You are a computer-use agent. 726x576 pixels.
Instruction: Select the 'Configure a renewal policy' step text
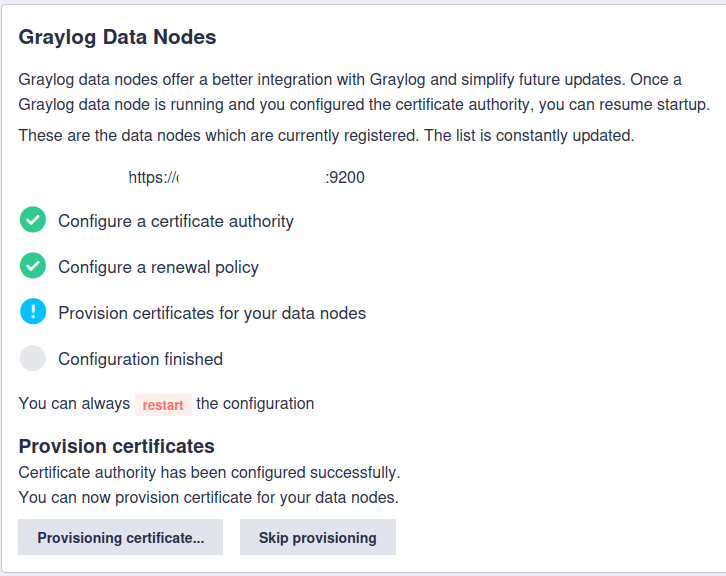pyautogui.click(x=158, y=267)
